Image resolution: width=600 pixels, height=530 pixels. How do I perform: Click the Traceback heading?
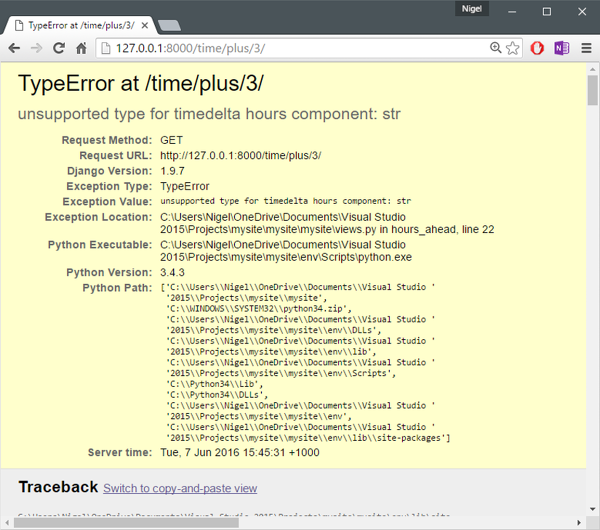pos(58,487)
